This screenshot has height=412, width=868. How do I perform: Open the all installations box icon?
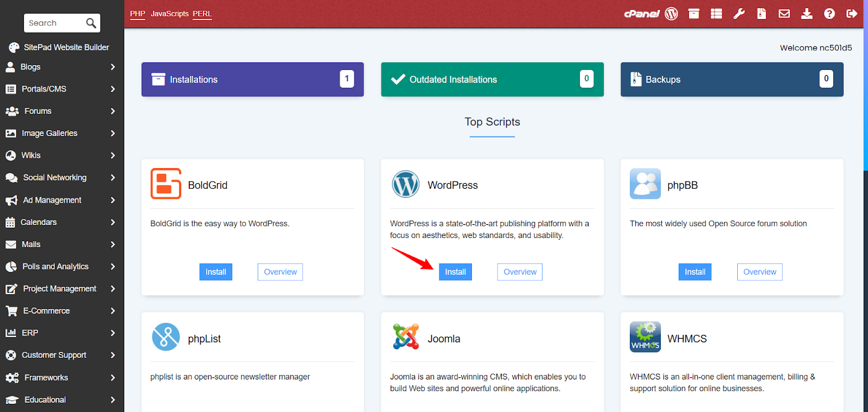[x=694, y=14]
